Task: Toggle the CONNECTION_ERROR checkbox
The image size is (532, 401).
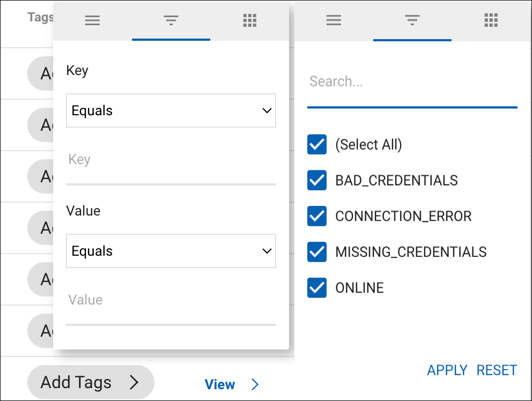Action: coord(317,216)
